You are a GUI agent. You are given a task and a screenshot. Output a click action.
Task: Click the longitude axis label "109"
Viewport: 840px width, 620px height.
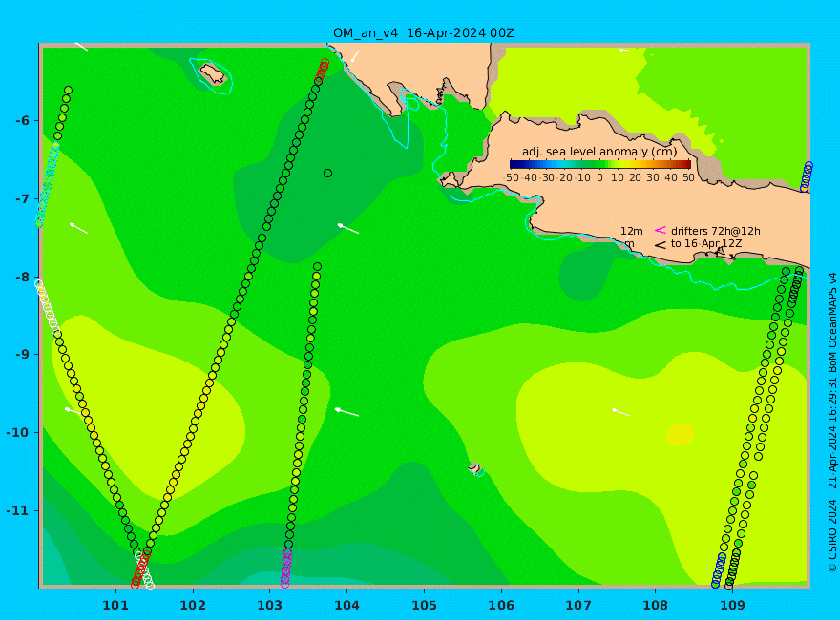732,606
